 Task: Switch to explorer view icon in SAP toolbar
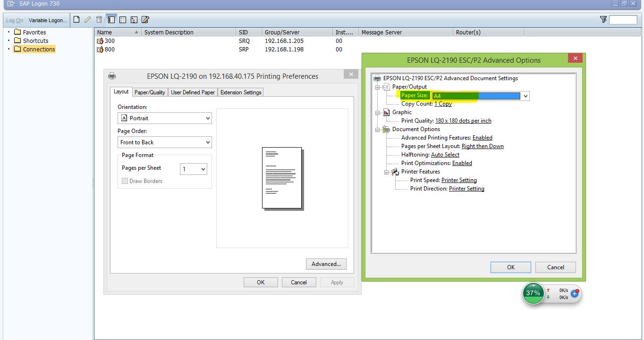pyautogui.click(x=111, y=20)
